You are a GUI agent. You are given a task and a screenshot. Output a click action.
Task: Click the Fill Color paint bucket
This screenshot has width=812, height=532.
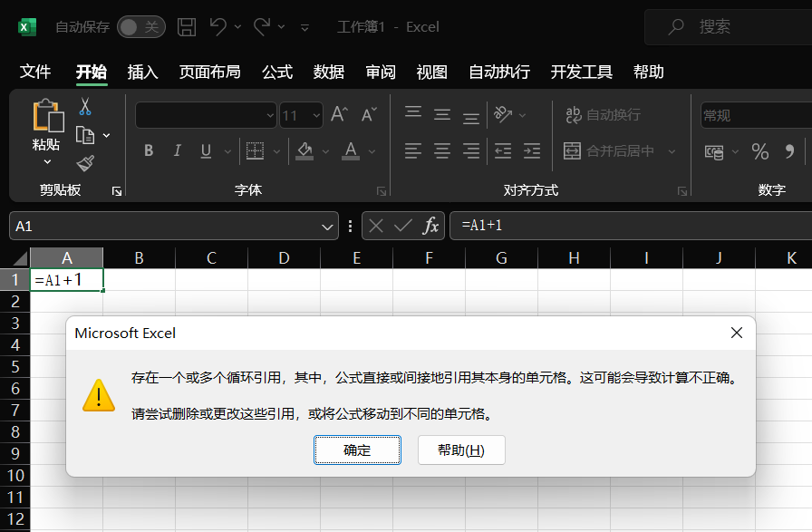point(304,150)
